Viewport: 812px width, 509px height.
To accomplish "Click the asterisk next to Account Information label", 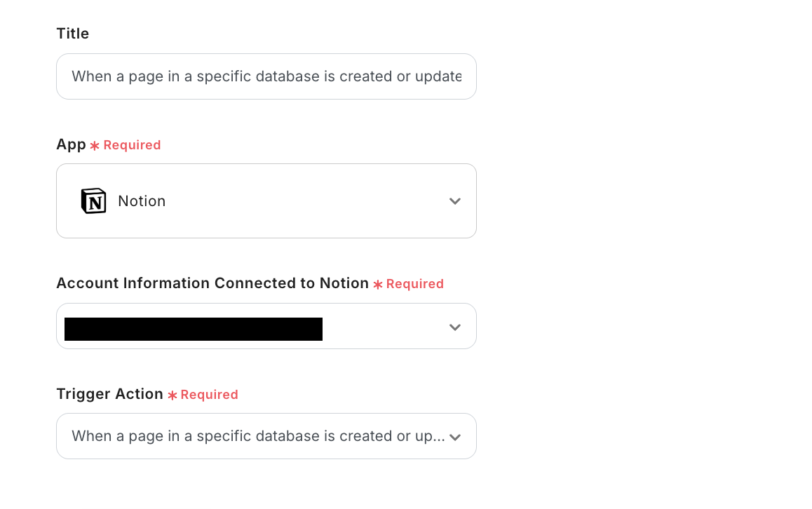I will [378, 285].
